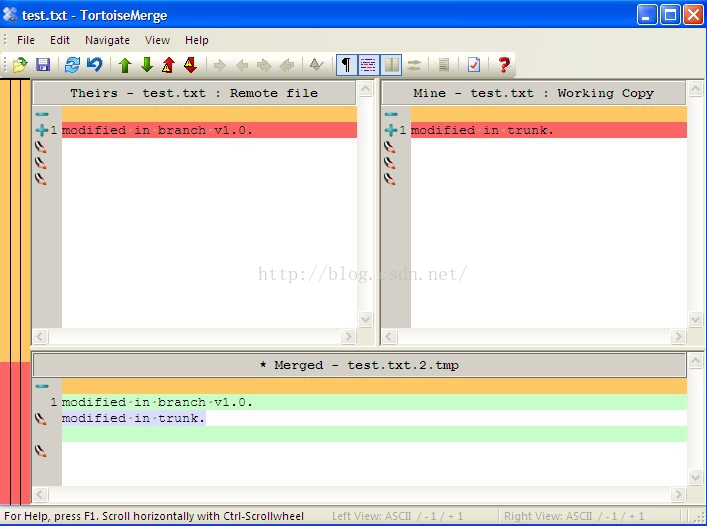Click the minus icon at top of Theirs pane
This screenshot has height=526, width=707.
coord(42,114)
